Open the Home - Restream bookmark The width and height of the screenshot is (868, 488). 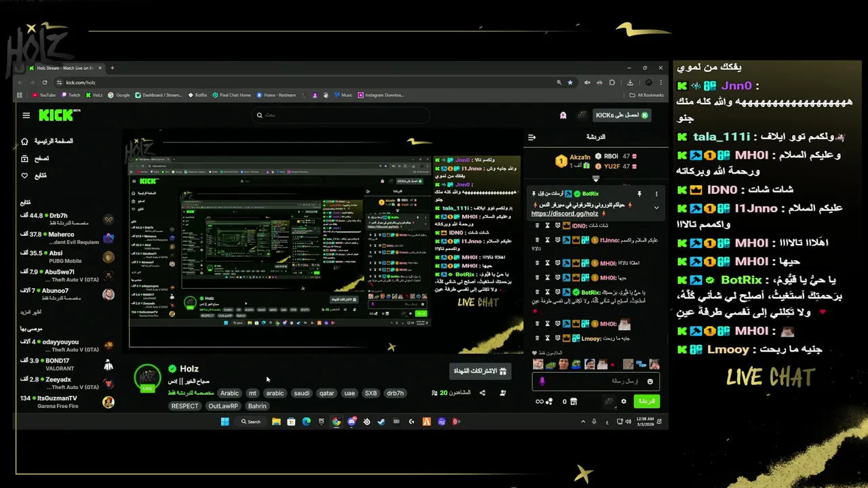click(276, 95)
